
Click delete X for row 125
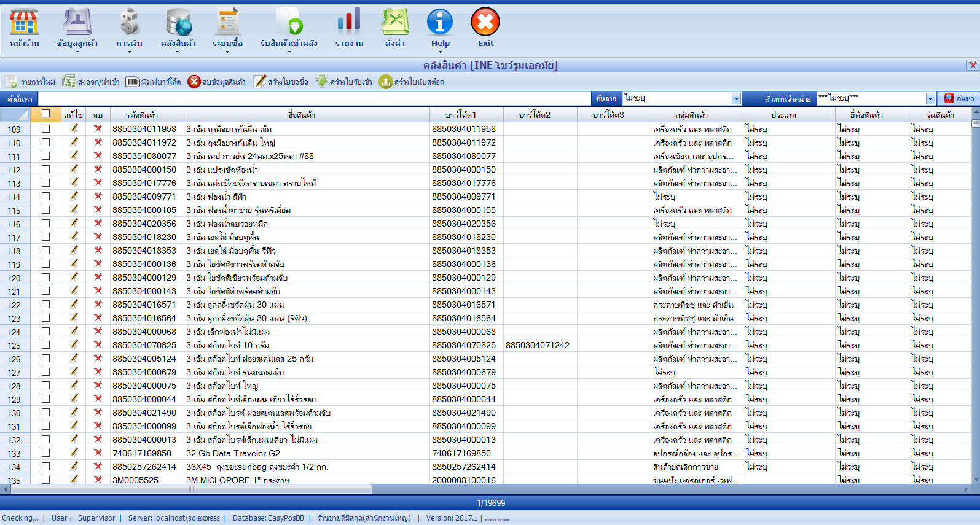tap(98, 344)
